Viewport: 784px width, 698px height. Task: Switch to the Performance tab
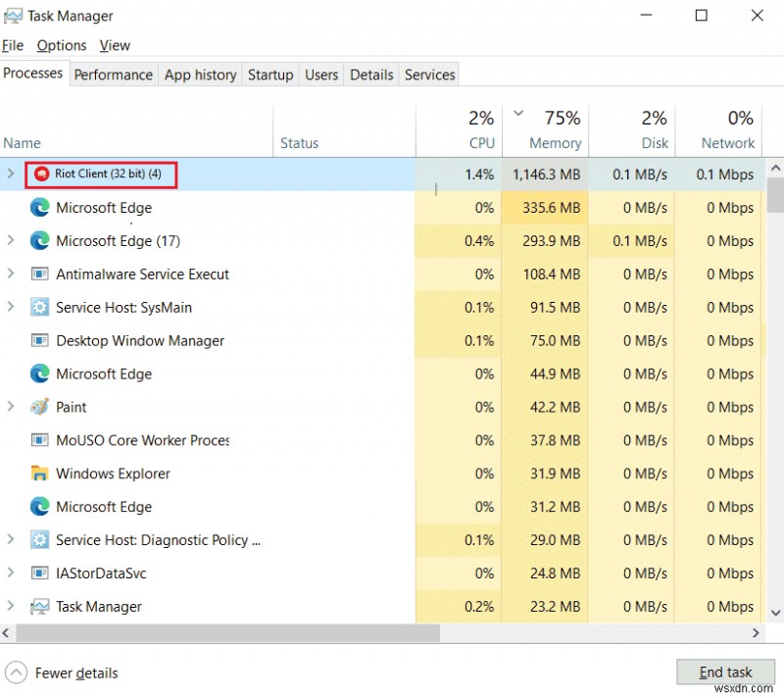[x=113, y=75]
